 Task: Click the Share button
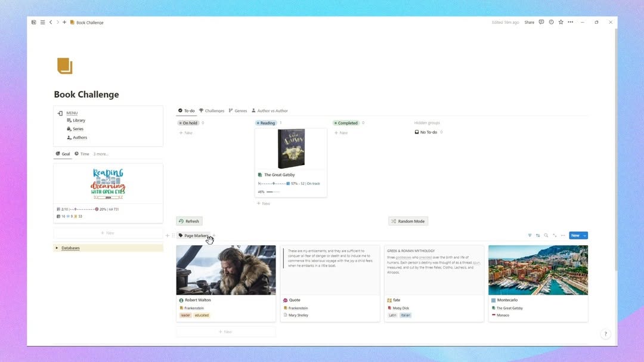click(x=529, y=22)
